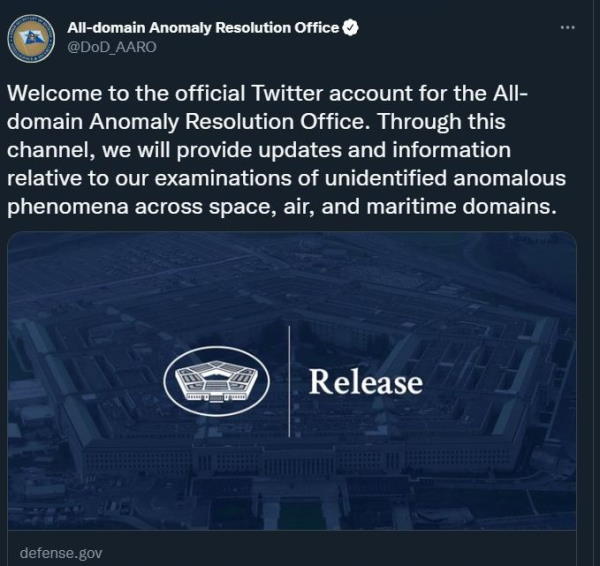Click the phrase unidentified anomalous in tweet

pyautogui.click(x=445, y=178)
